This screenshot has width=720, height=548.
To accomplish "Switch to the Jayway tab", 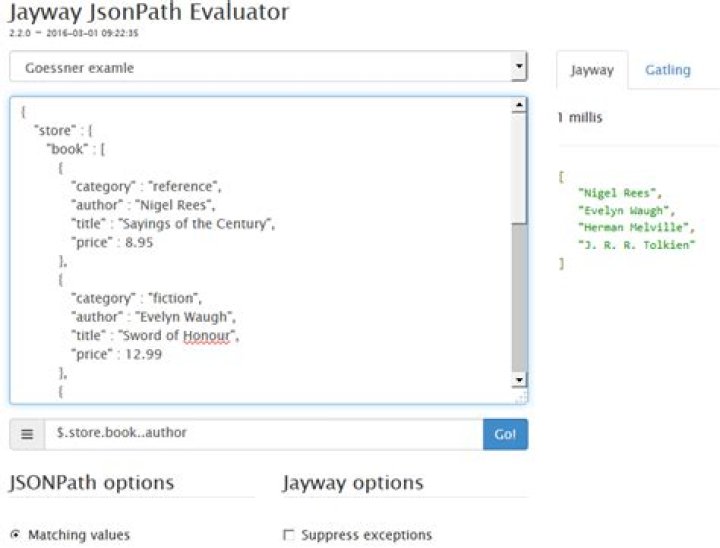I will click(592, 70).
